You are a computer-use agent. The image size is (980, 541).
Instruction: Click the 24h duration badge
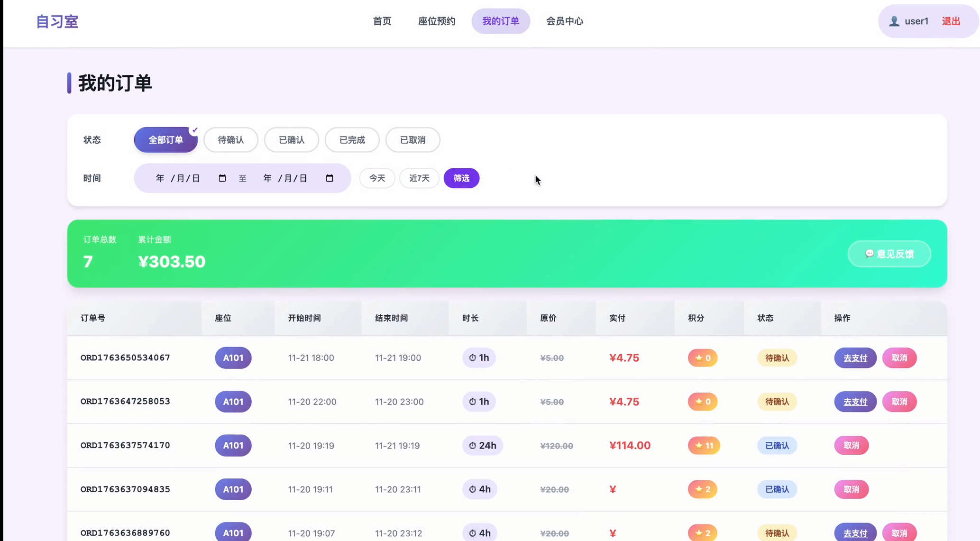(x=482, y=446)
